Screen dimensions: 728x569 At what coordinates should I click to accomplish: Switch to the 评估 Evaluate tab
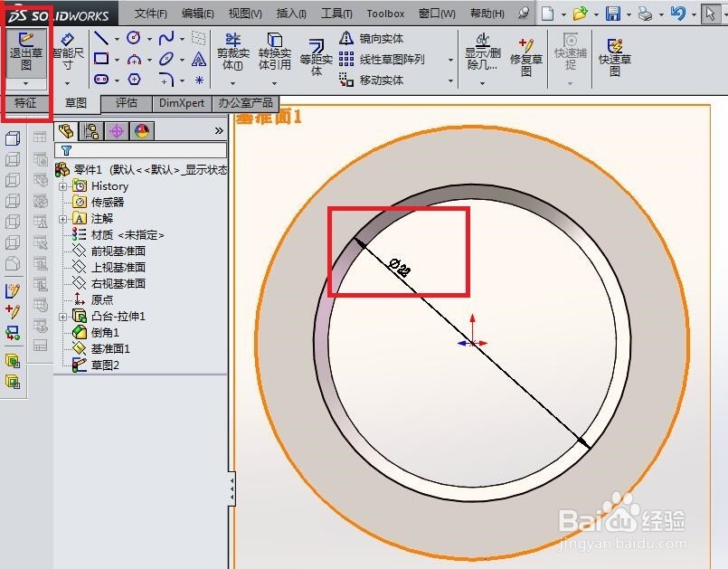click(x=127, y=102)
